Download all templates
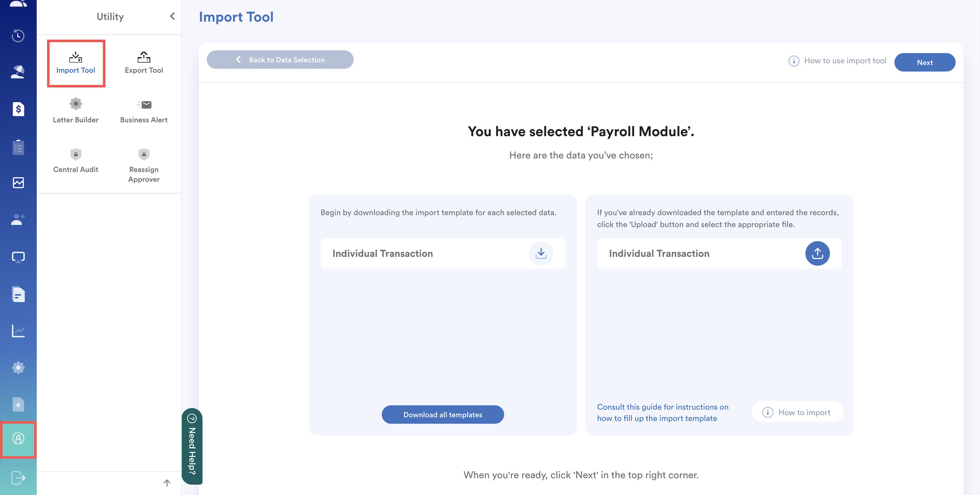The width and height of the screenshot is (980, 495). tap(442, 414)
